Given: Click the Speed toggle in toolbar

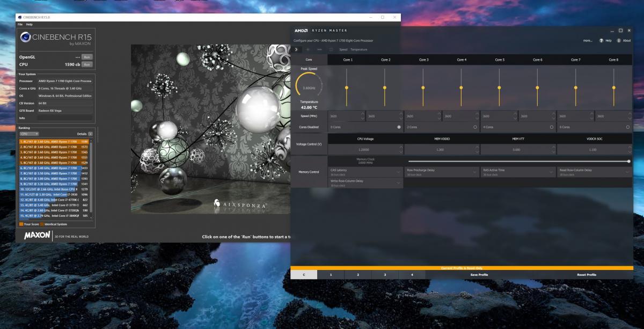Looking at the screenshot, I should coord(343,49).
